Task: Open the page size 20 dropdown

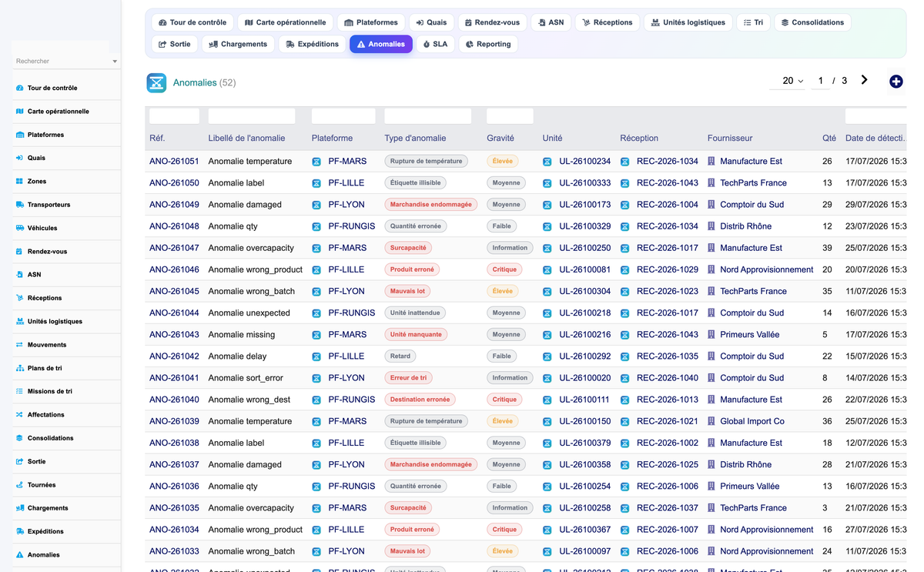Action: click(x=788, y=81)
